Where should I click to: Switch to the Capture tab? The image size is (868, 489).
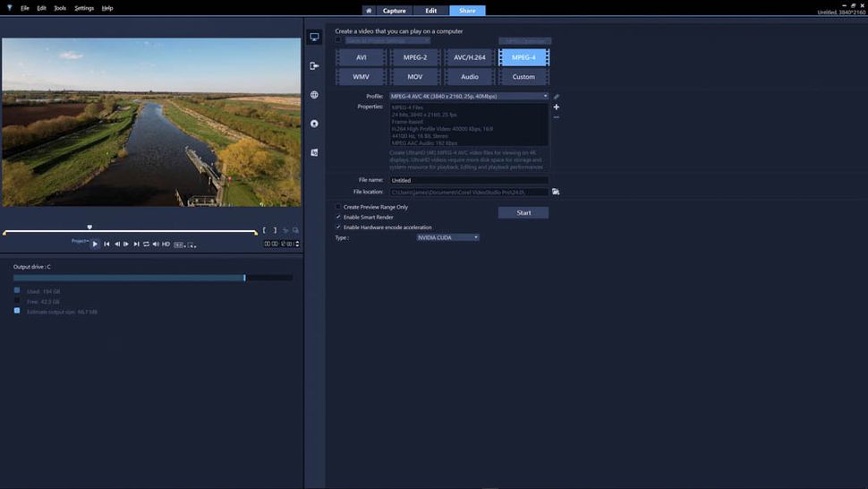pyautogui.click(x=394, y=11)
